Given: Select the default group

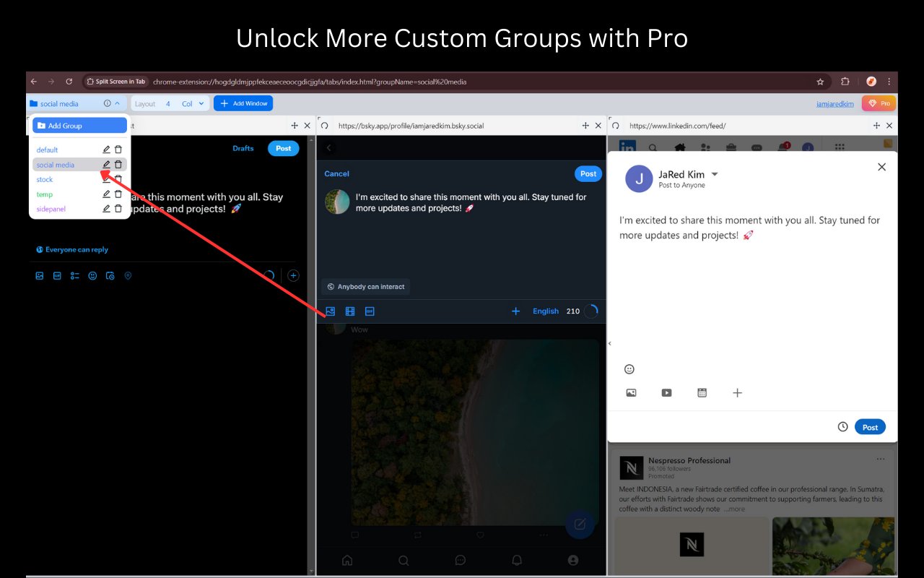Looking at the screenshot, I should click(x=48, y=150).
